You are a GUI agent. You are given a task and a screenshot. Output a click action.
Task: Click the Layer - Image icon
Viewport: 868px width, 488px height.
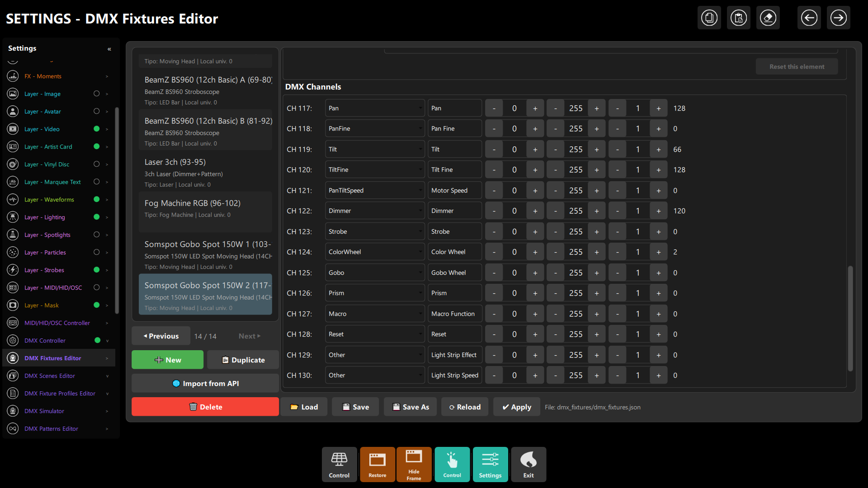click(13, 94)
